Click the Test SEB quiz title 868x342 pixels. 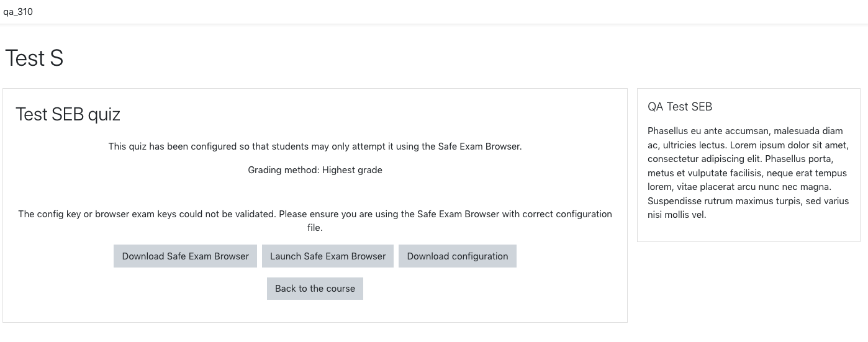pyautogui.click(x=68, y=114)
